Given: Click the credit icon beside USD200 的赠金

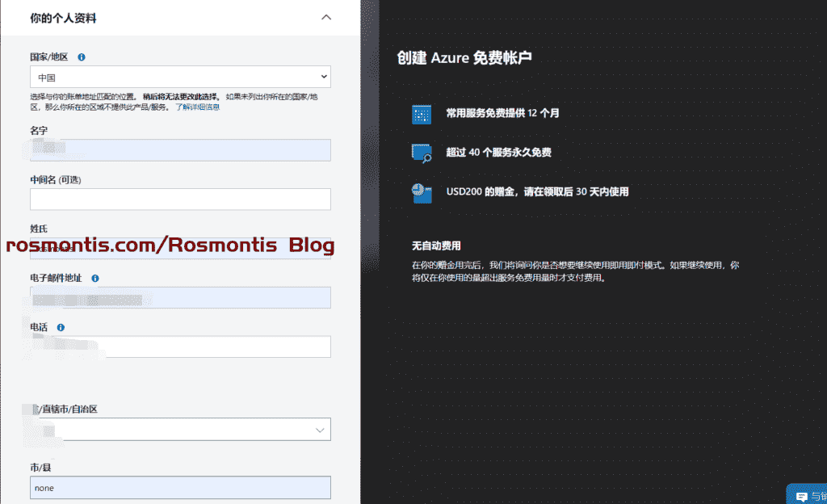Looking at the screenshot, I should coord(422,193).
